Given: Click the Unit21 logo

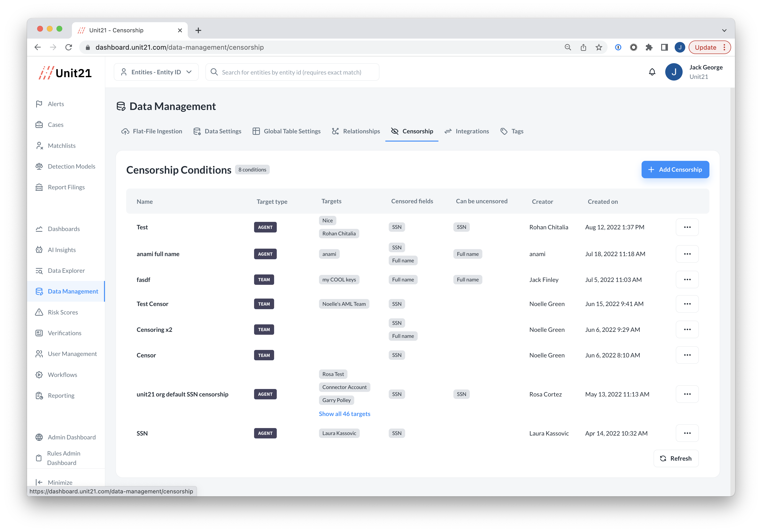Looking at the screenshot, I should click(x=65, y=73).
